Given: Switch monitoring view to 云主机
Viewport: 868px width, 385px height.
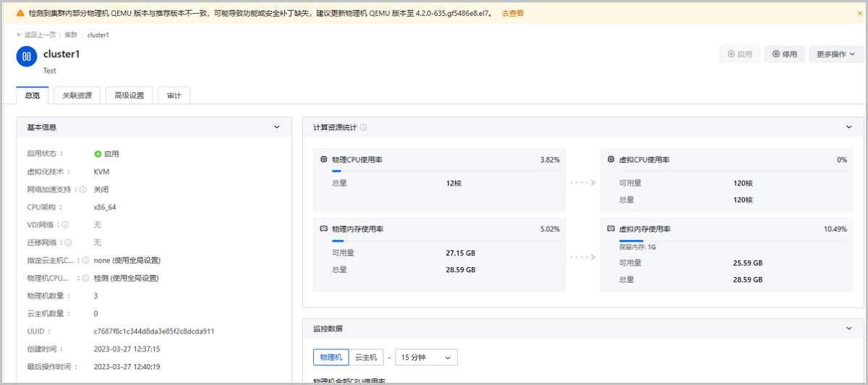Looking at the screenshot, I should (367, 357).
